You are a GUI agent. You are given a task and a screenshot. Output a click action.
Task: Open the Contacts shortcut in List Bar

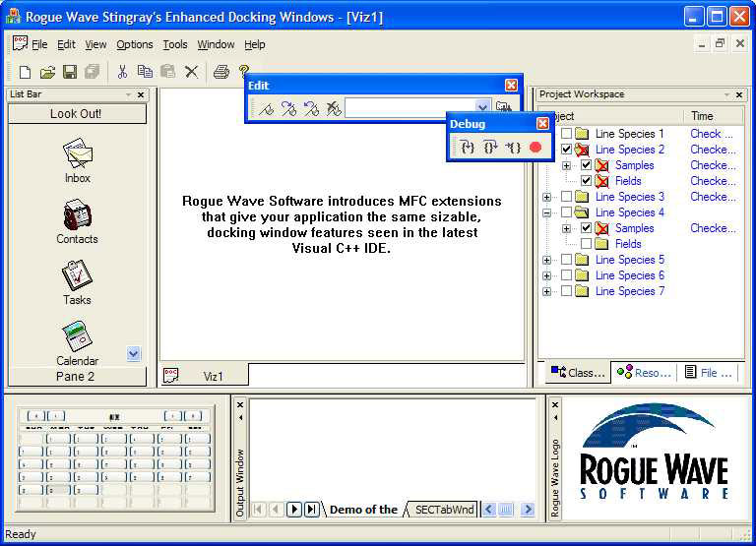point(77,221)
